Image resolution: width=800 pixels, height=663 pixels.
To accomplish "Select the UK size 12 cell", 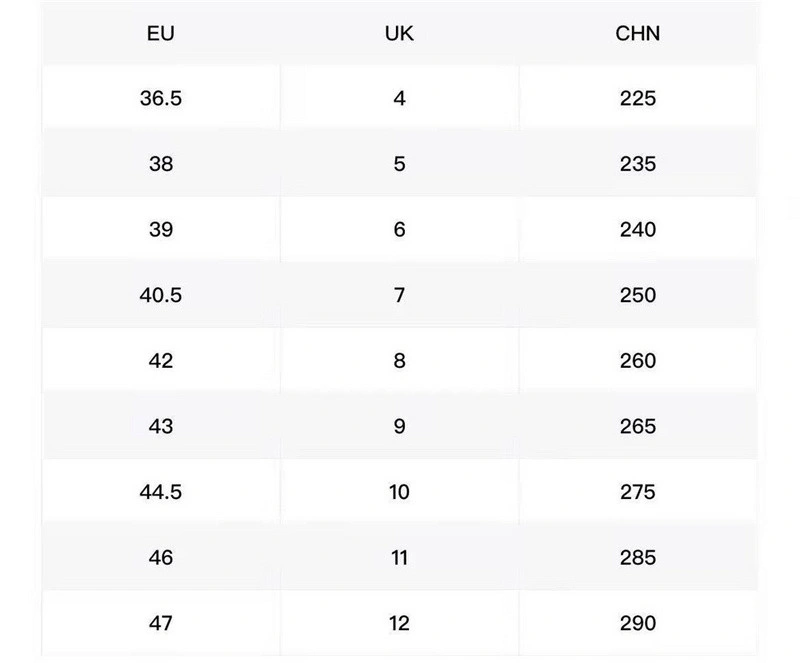I will tap(399, 623).
